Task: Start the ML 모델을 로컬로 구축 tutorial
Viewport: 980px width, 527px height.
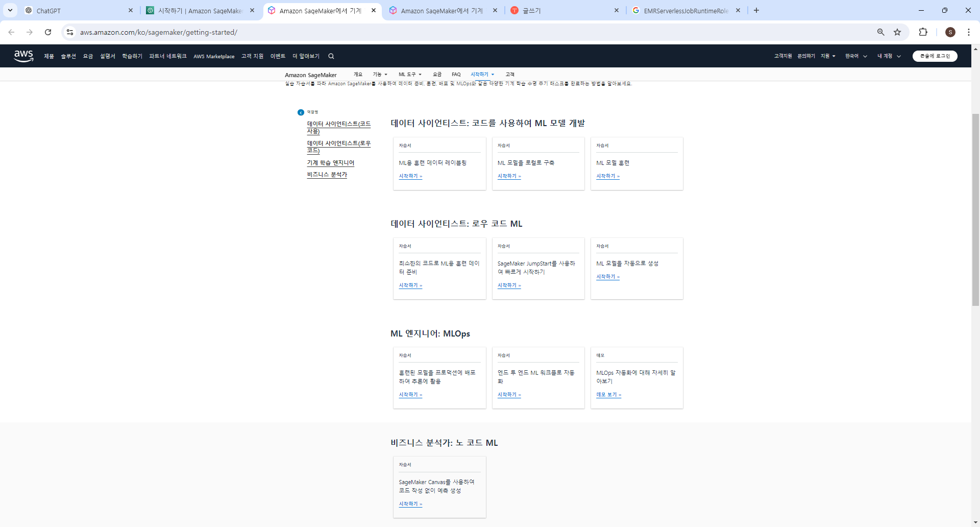Action: click(x=509, y=176)
